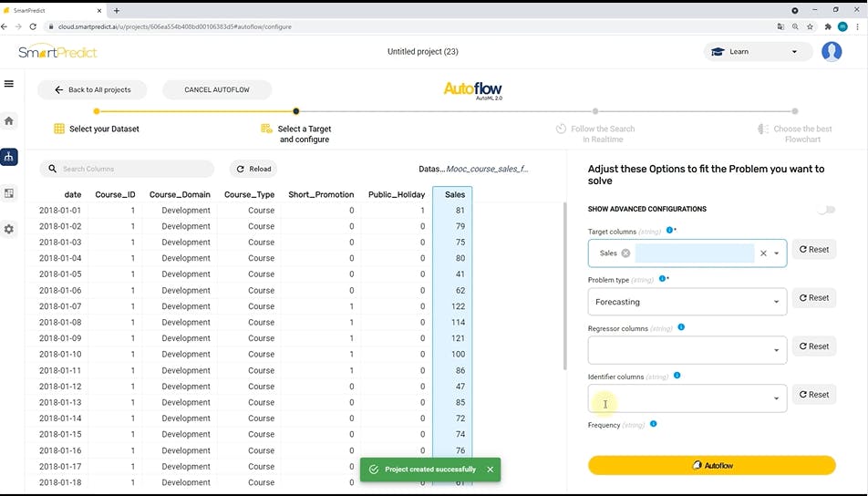Screen dimensions: 868x496
Task: Reload the browser page
Action: [33, 26]
